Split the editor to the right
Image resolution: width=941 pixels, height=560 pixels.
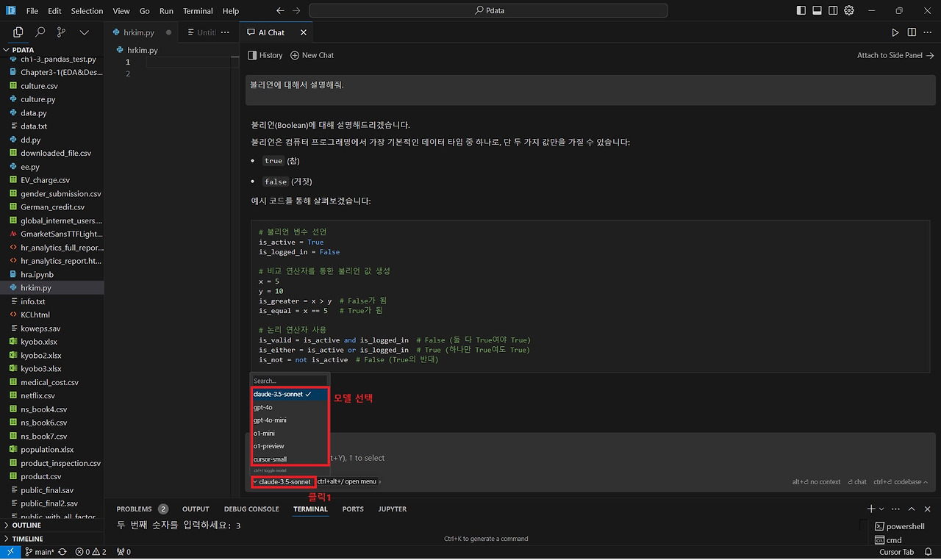click(x=912, y=32)
